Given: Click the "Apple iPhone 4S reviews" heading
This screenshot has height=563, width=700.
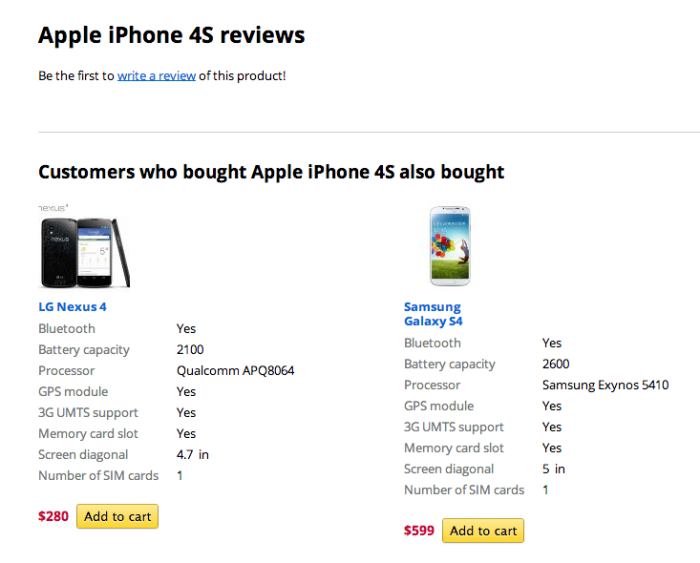Looking at the screenshot, I should click(x=171, y=36).
